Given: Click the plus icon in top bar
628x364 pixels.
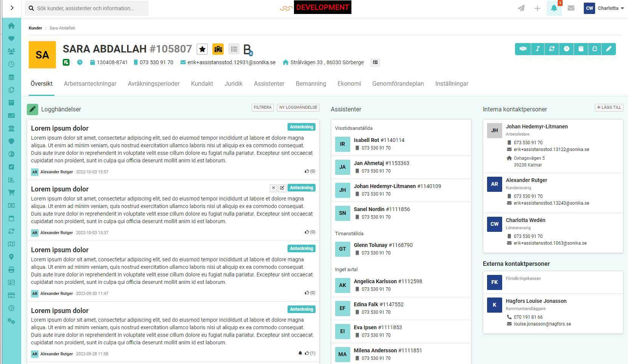Looking at the screenshot, I should tap(537, 8).
